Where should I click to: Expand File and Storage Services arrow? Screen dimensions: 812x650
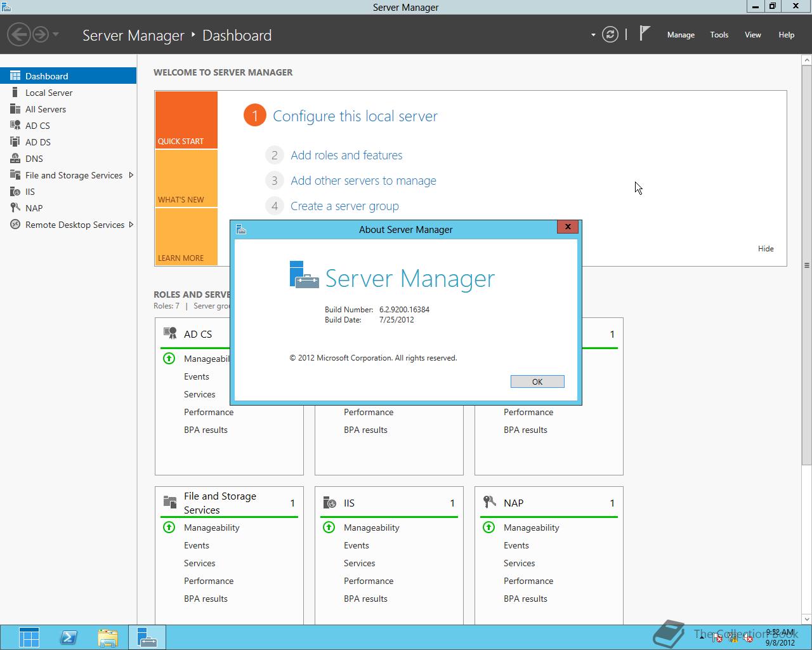point(131,175)
